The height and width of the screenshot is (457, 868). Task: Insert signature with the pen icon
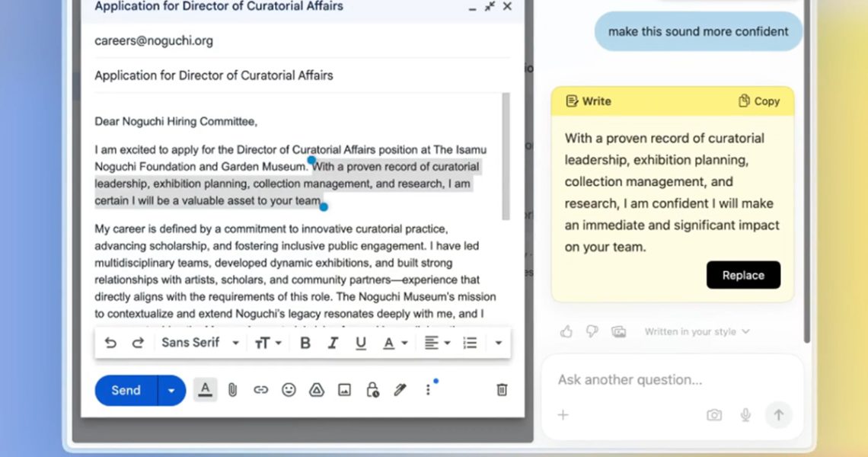coord(400,391)
